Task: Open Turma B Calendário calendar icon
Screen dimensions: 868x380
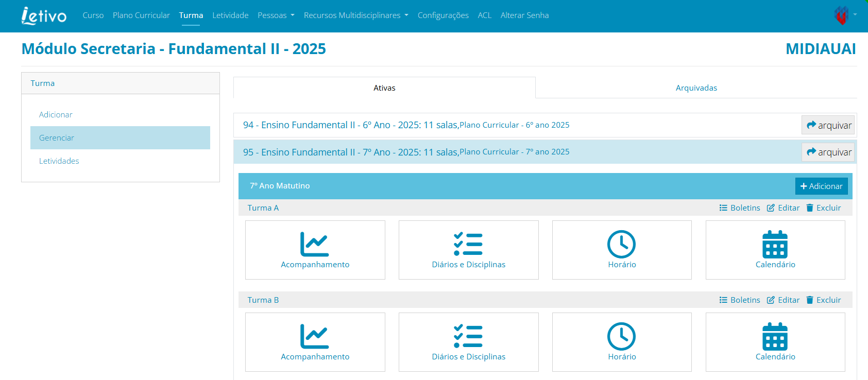Action: click(775, 336)
